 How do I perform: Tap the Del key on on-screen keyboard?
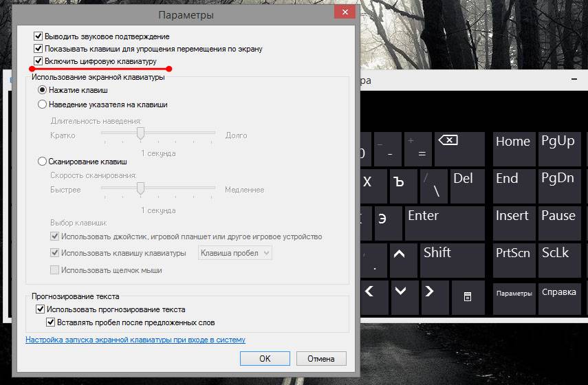(467, 186)
